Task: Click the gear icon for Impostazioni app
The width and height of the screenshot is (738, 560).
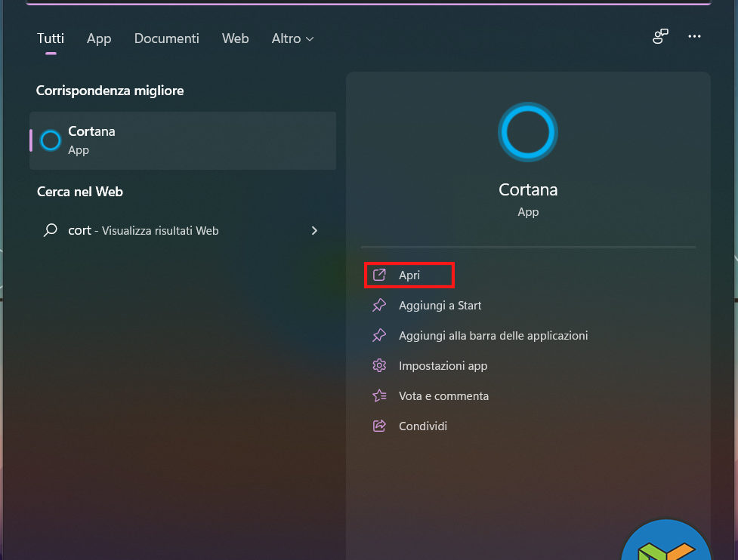Action: point(379,365)
